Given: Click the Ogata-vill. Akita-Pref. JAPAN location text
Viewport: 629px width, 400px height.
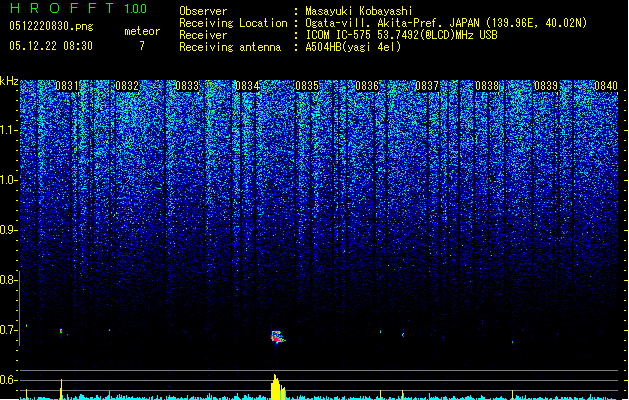Looking at the screenshot, I should click(446, 23).
